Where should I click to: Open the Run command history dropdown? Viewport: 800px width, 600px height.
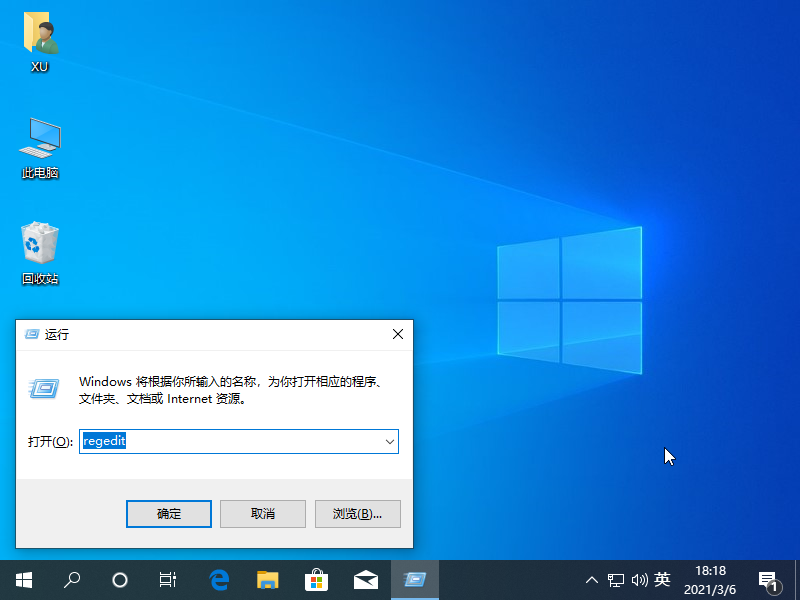390,441
